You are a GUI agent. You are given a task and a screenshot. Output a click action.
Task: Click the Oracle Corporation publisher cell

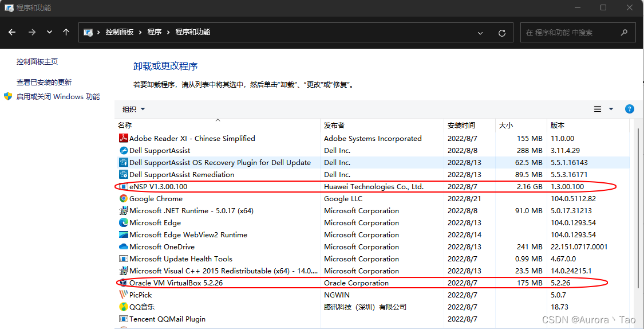coord(356,283)
